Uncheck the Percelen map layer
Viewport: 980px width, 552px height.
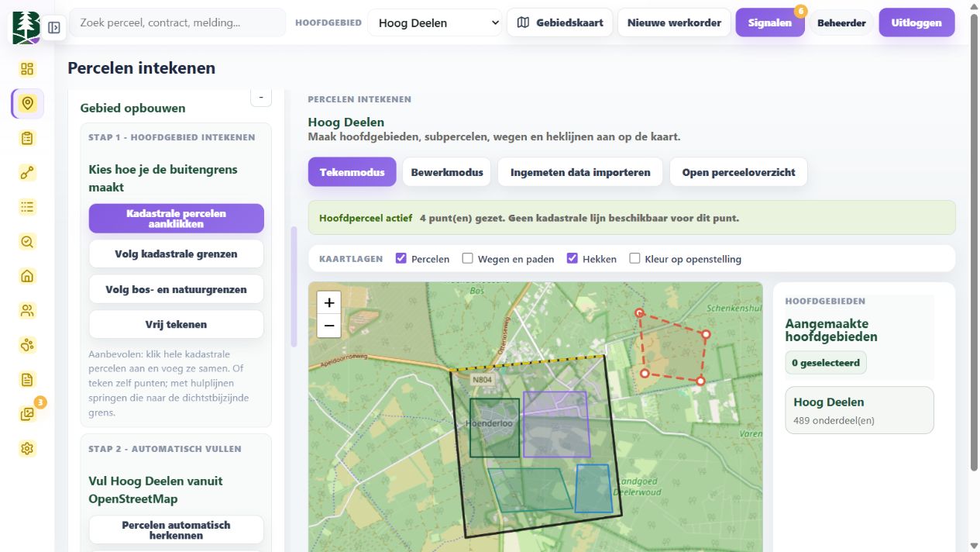401,258
